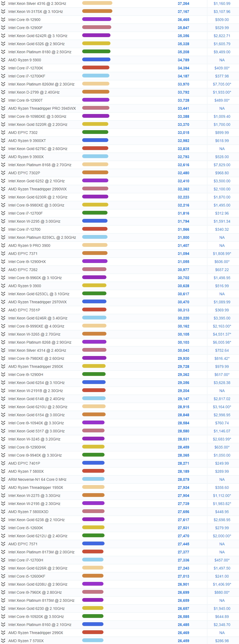Expand chevron beside AMD Ryzen 7 5800X3D
The width and height of the screenshot is (239, 644).
3,512
